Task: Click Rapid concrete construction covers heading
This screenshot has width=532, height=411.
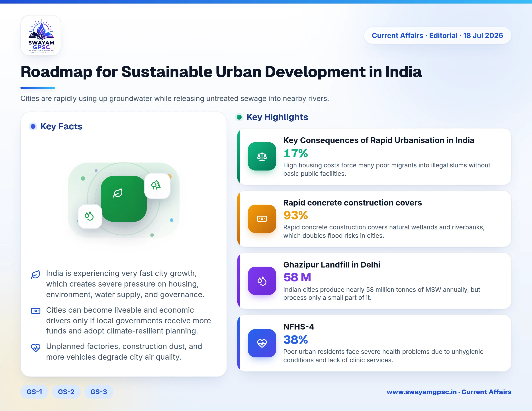Action: 352,202
